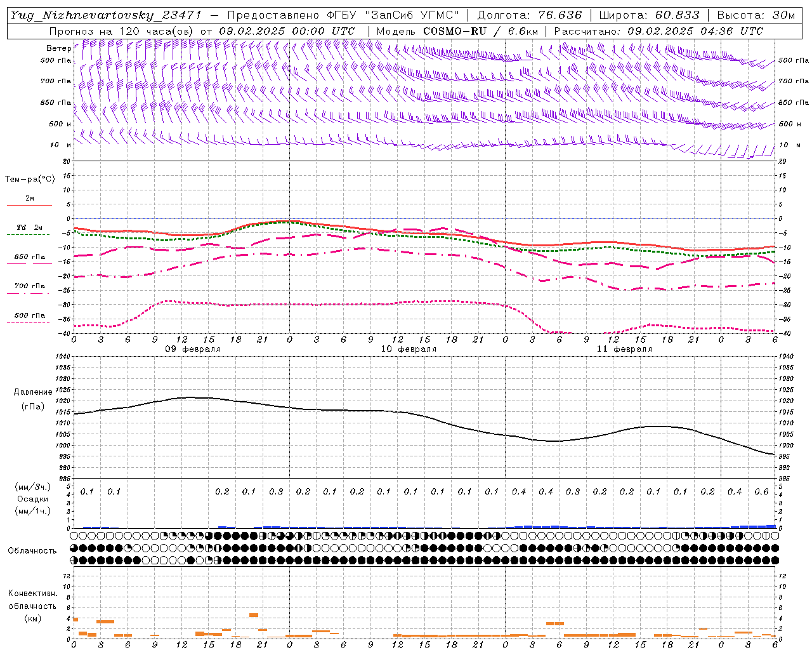
Task: Click the dotted line sample under '500 гПа' legend
Action: [x=29, y=322]
